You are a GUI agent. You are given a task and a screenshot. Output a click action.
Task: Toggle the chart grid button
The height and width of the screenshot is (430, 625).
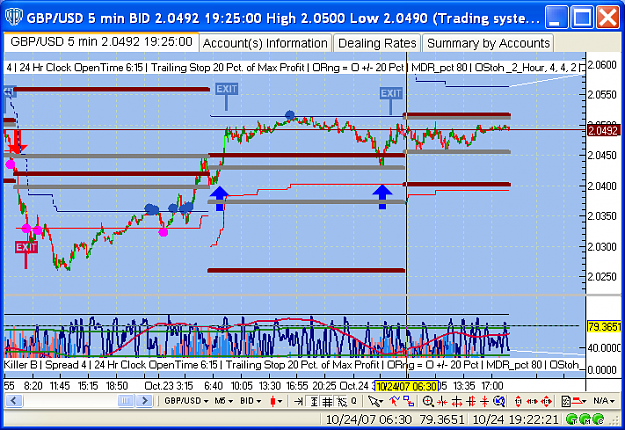(327, 401)
